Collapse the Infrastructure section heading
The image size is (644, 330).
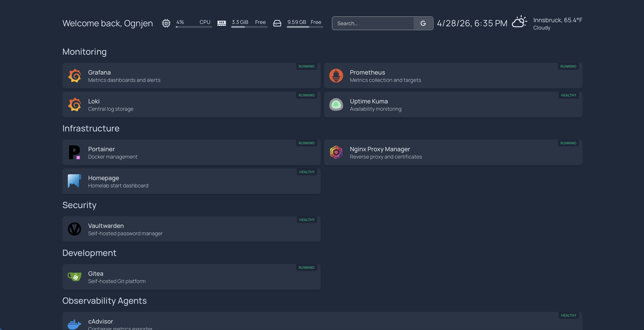tap(91, 128)
